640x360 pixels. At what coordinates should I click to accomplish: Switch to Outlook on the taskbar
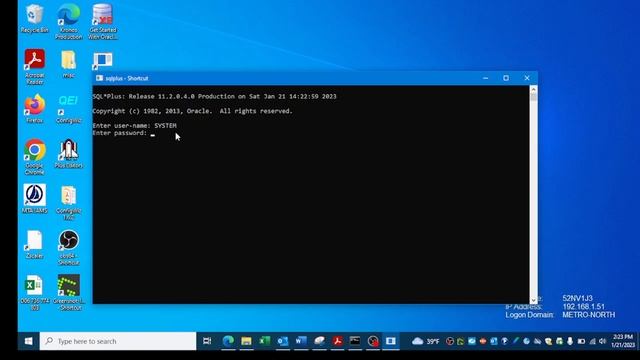click(x=282, y=341)
